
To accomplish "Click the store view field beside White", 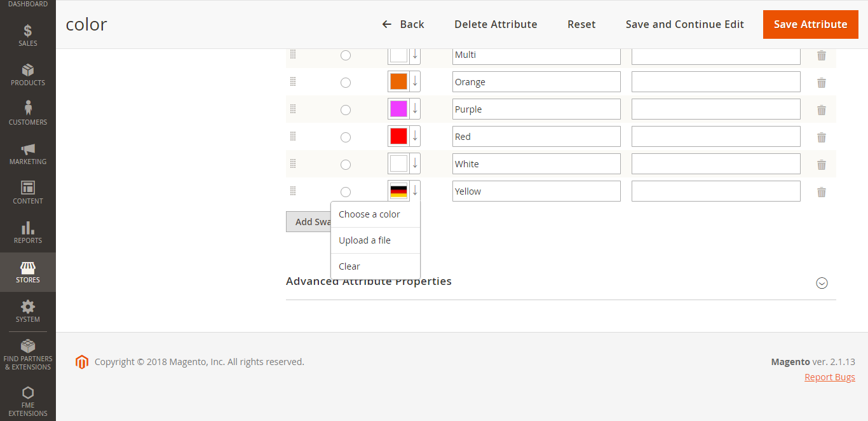I will pyautogui.click(x=716, y=164).
